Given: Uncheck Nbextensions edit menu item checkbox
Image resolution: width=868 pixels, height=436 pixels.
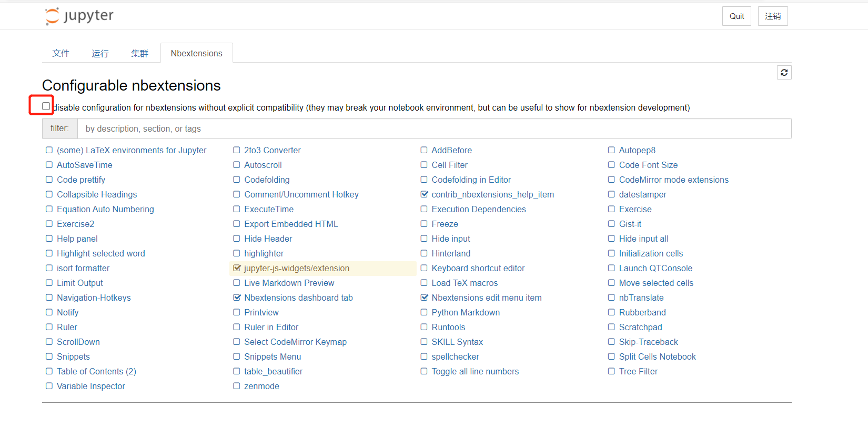Looking at the screenshot, I should (424, 298).
